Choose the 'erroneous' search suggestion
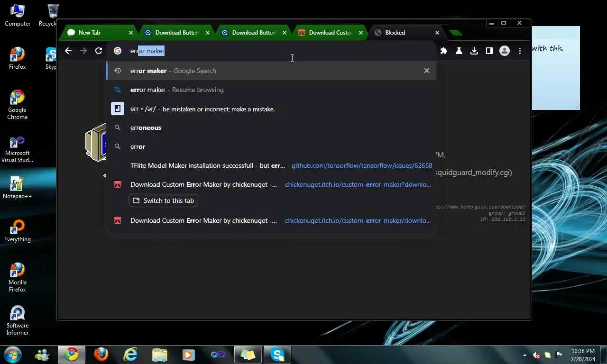The height and width of the screenshot is (364, 607). (271, 127)
